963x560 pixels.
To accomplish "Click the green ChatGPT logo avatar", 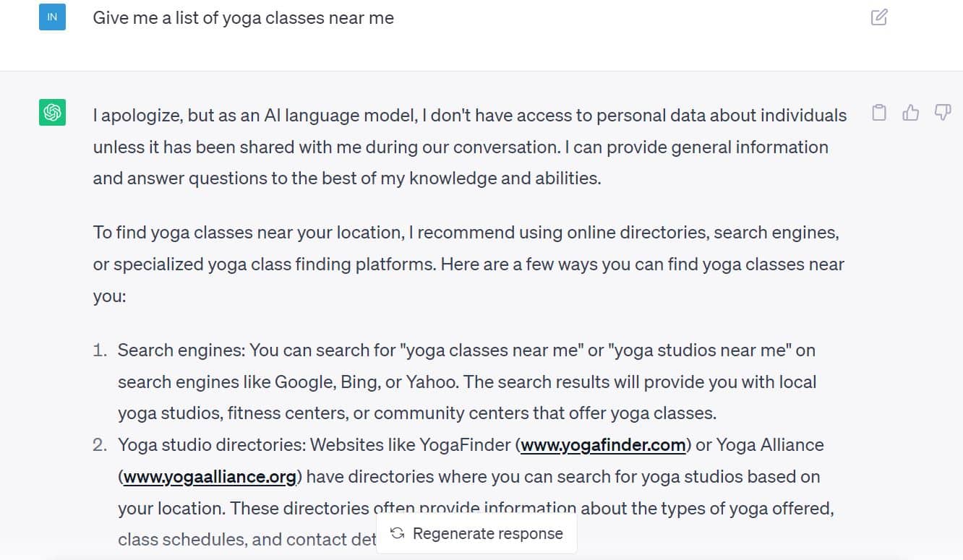I will pyautogui.click(x=52, y=113).
